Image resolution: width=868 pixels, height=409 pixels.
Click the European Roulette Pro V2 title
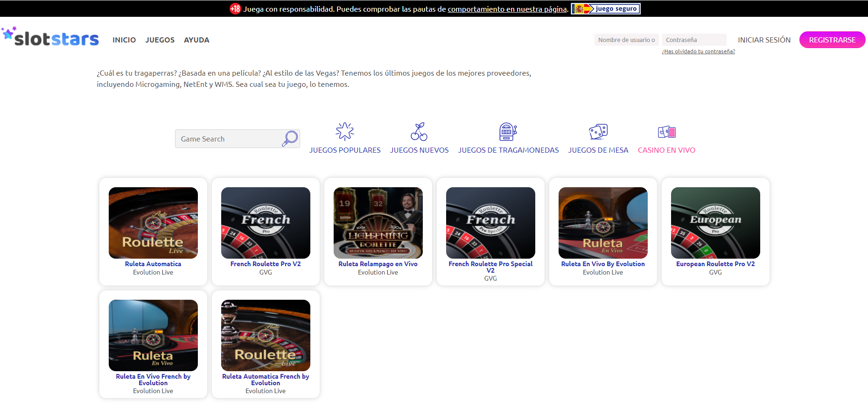click(715, 264)
